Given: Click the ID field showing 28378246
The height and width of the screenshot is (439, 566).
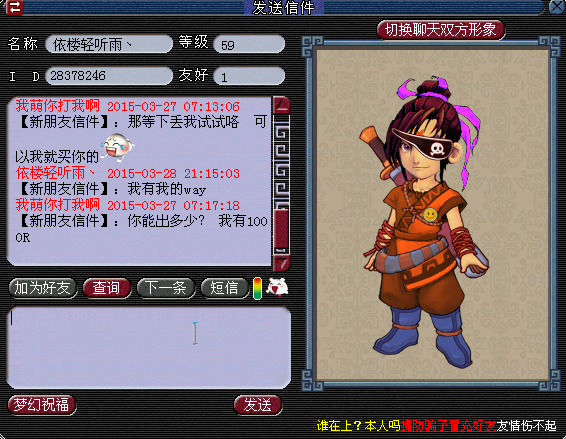Looking at the screenshot, I should 109,76.
